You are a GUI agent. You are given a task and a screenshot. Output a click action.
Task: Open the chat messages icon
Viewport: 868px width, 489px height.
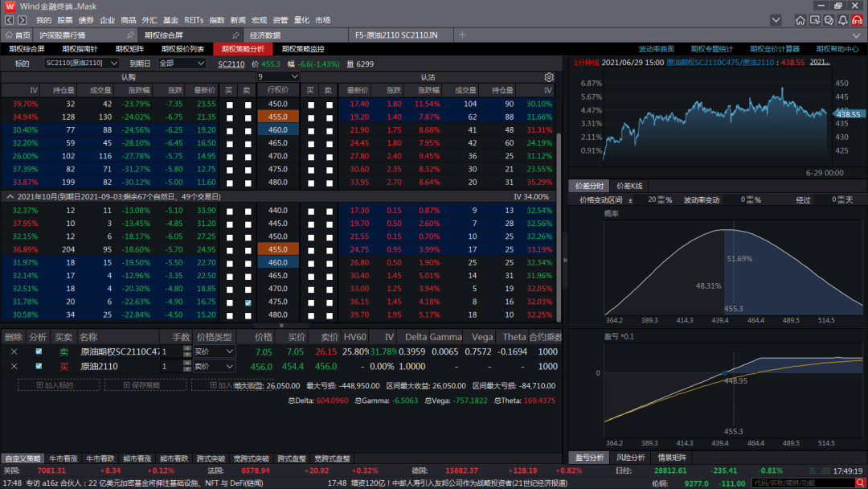[x=829, y=20]
